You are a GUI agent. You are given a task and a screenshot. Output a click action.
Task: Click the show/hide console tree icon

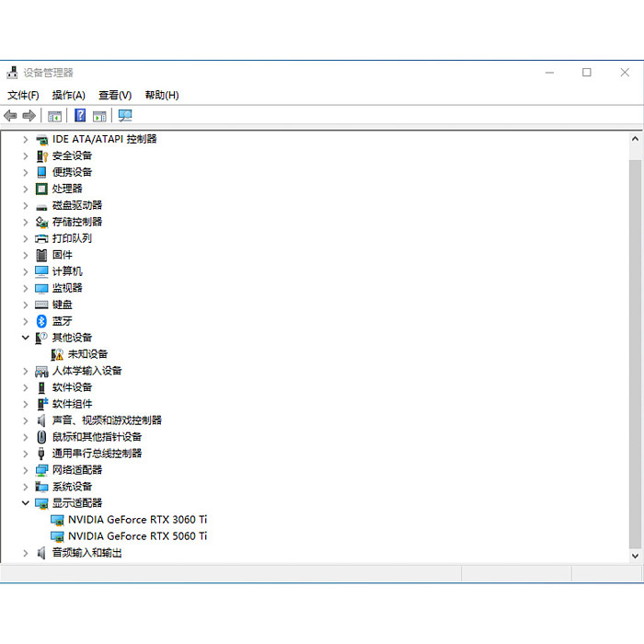[x=54, y=117]
